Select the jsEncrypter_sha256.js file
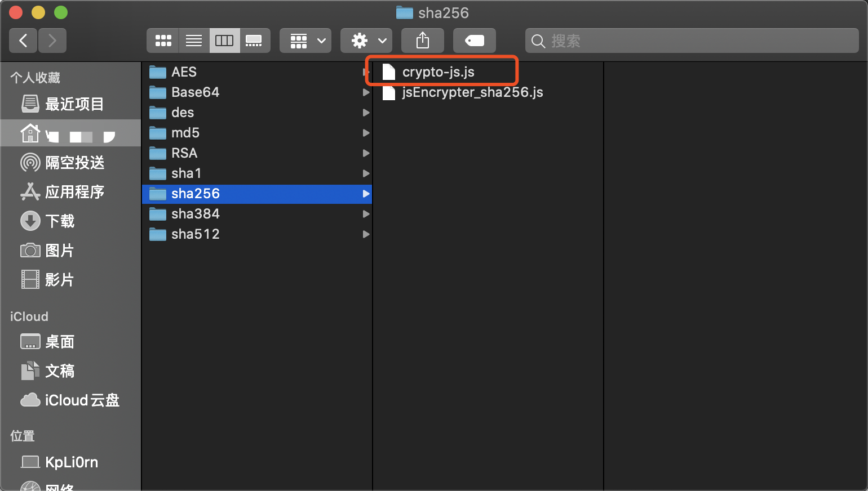The image size is (868, 491). [488, 92]
